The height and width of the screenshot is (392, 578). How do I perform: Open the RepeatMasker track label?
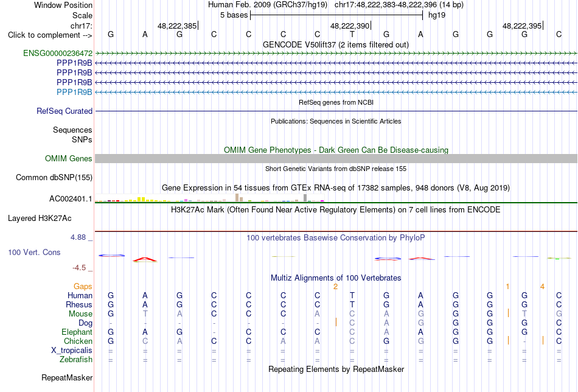pos(67,377)
